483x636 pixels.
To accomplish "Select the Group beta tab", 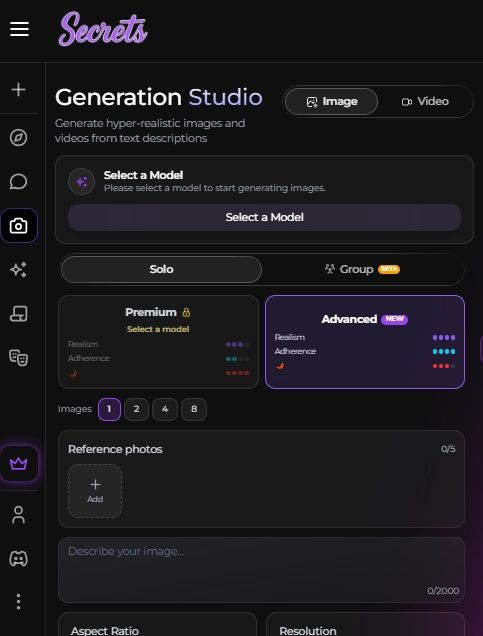I will tap(362, 269).
